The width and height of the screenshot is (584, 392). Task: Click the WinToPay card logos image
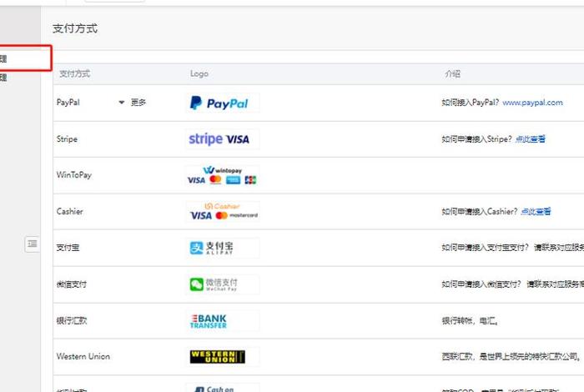click(x=223, y=175)
